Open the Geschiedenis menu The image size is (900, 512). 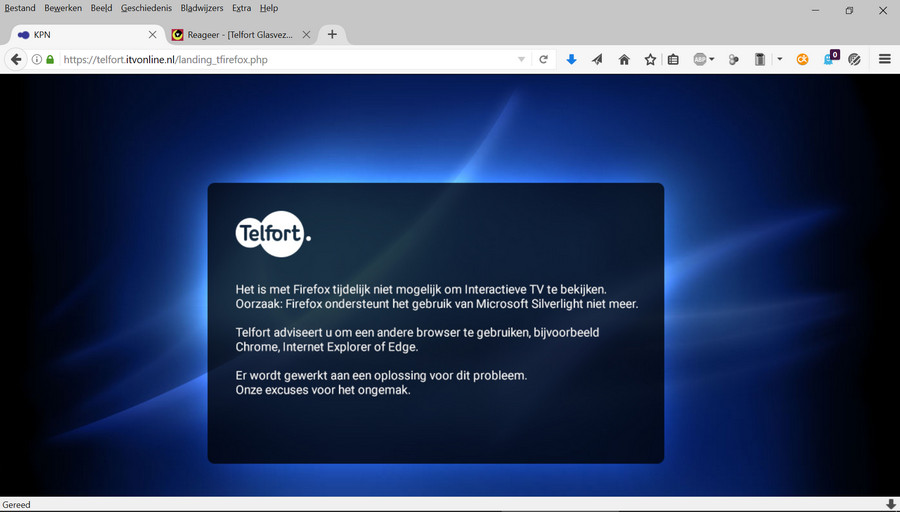pyautogui.click(x=146, y=8)
